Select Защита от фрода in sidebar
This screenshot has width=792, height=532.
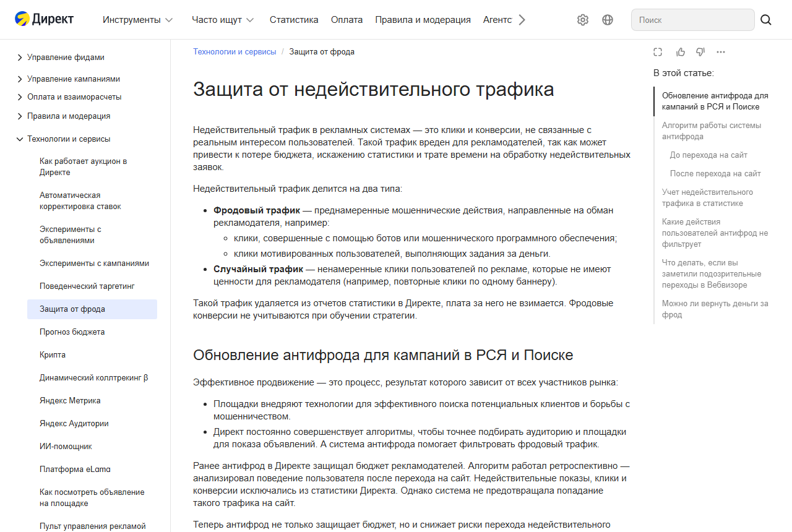(x=92, y=309)
